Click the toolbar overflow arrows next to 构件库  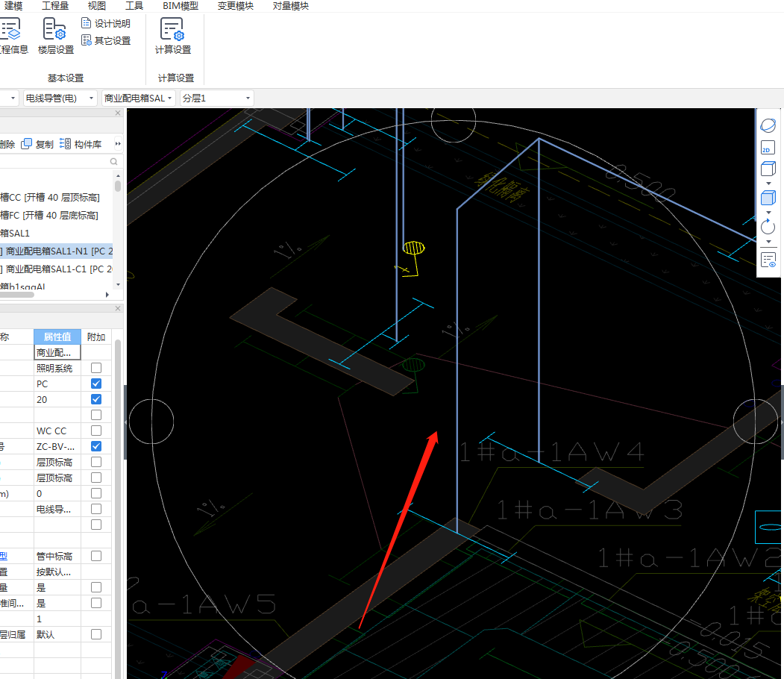(118, 144)
